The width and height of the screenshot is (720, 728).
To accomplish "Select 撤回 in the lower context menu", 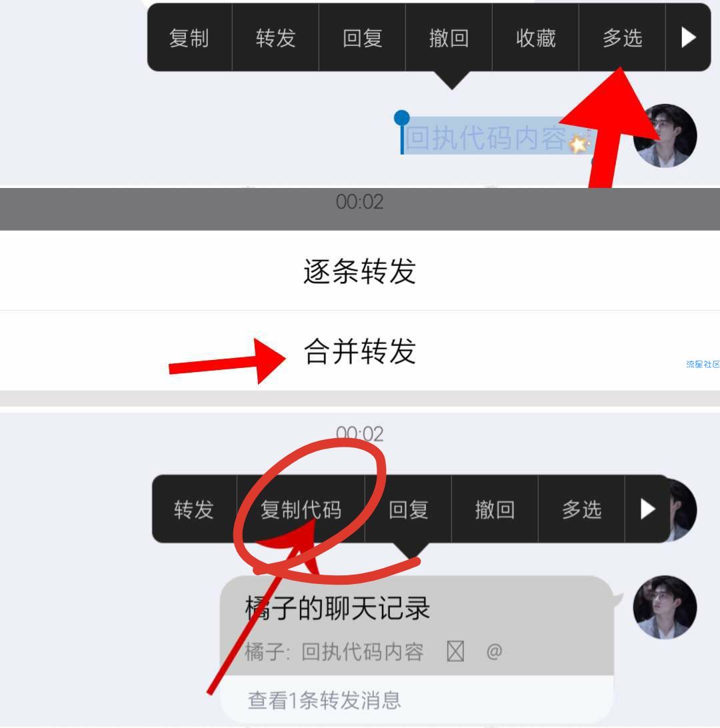I will [x=495, y=509].
